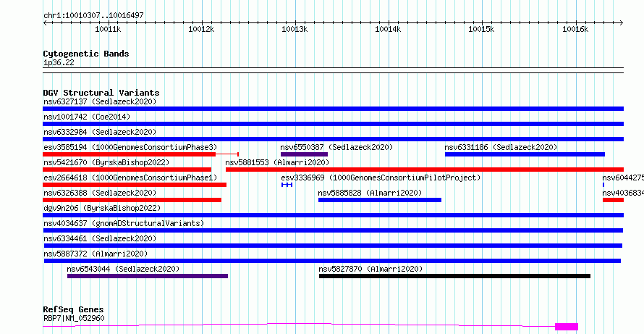Click the 10012k ruler tick label
Screen dimensions: 644x334
click(x=202, y=29)
